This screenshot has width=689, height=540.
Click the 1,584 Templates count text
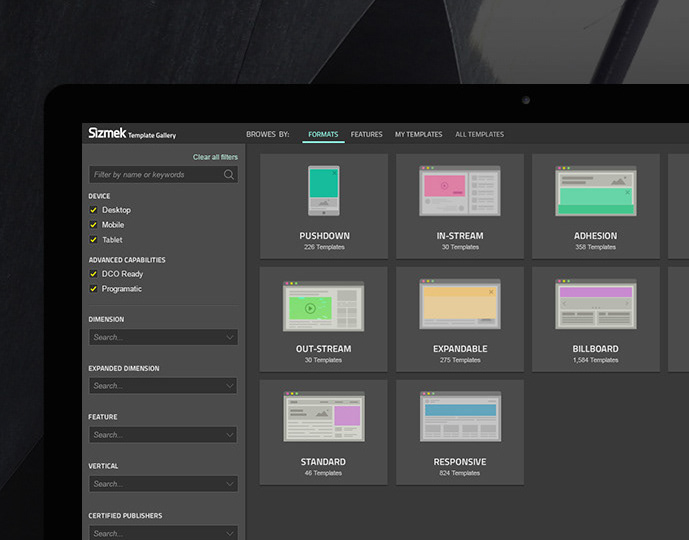click(x=595, y=360)
